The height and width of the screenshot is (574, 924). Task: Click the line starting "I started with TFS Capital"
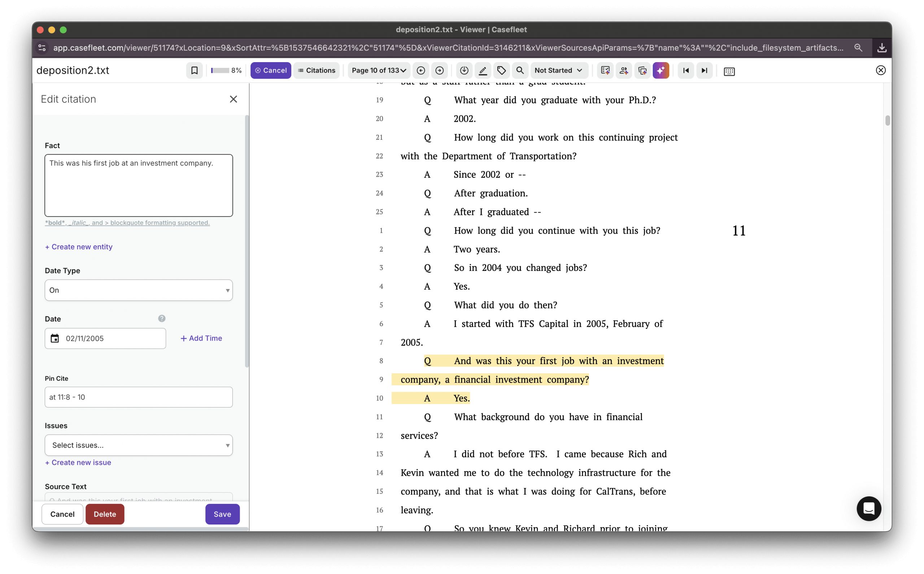click(558, 324)
